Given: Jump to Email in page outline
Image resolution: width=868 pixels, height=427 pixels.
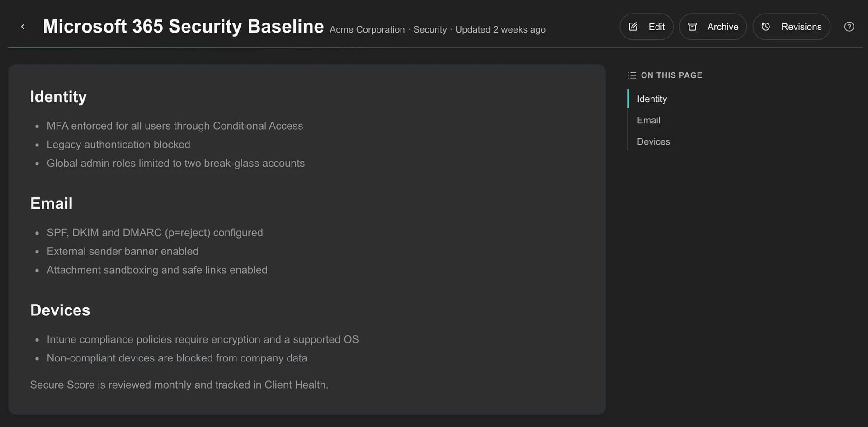Looking at the screenshot, I should coord(648,120).
